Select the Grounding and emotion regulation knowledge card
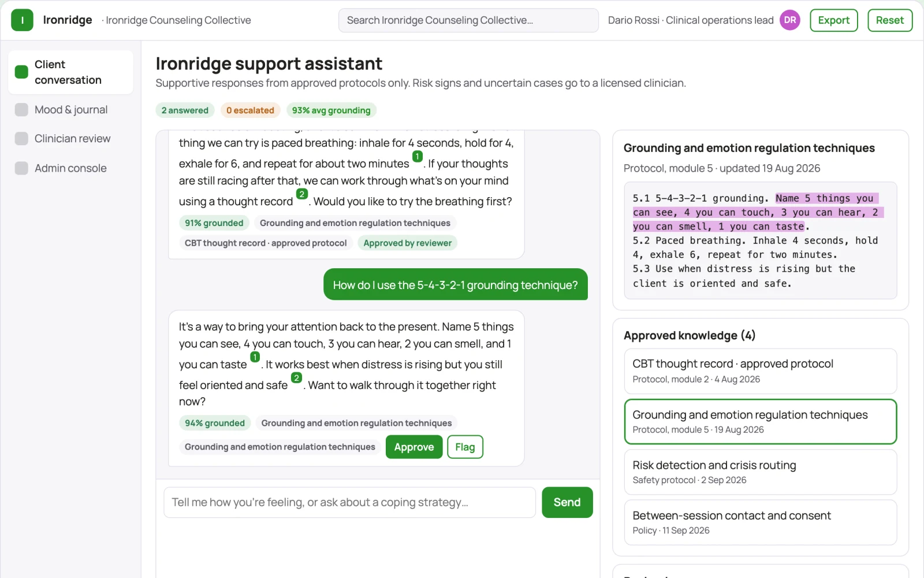 pos(760,421)
